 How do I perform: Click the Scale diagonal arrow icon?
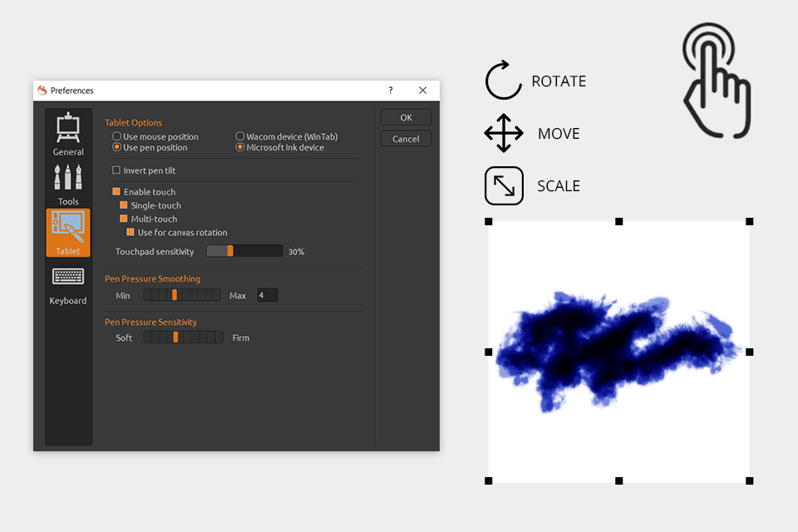coord(504,186)
